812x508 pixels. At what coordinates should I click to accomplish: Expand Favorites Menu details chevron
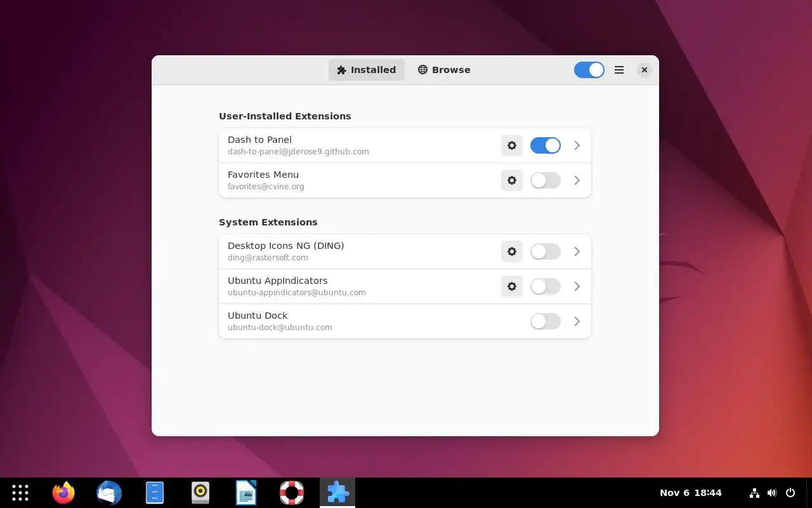pos(577,180)
